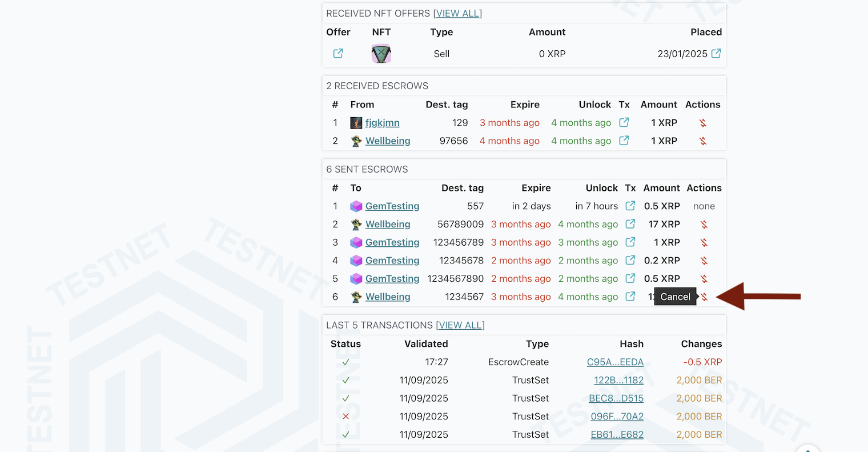The width and height of the screenshot is (868, 452).
Task: Open transaction icon for sent escrow 557
Action: pyautogui.click(x=630, y=206)
